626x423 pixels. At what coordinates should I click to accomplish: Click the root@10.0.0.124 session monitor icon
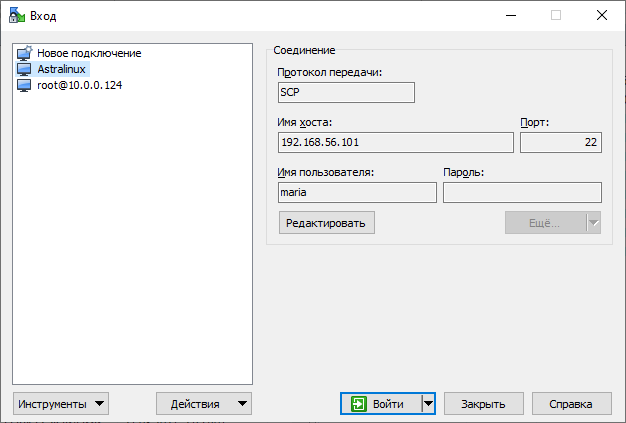click(25, 86)
